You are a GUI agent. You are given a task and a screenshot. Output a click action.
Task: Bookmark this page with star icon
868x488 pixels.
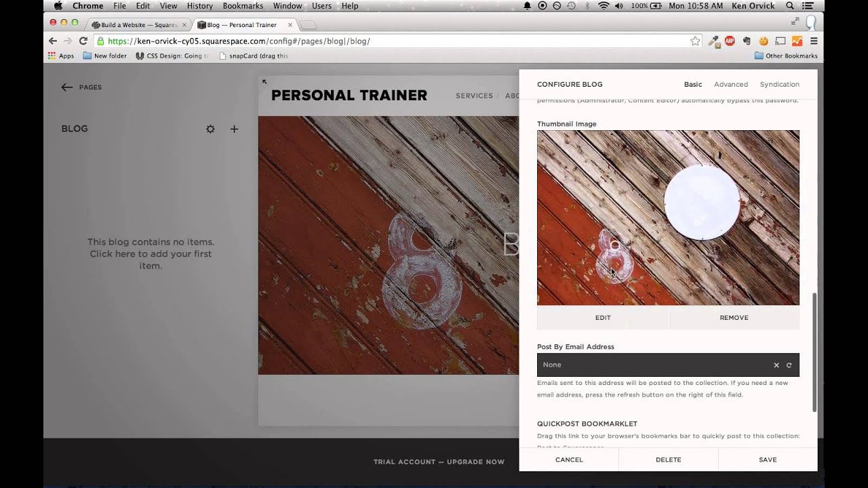tap(695, 41)
